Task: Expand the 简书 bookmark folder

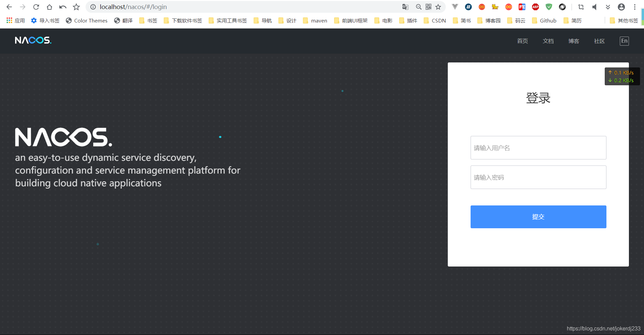Action: coord(462,20)
